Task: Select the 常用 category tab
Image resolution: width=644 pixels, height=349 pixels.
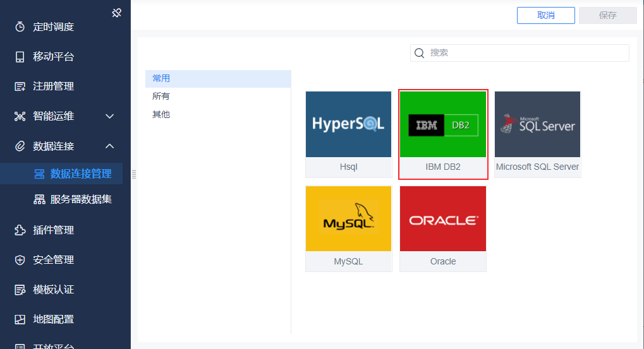Action: (x=218, y=78)
